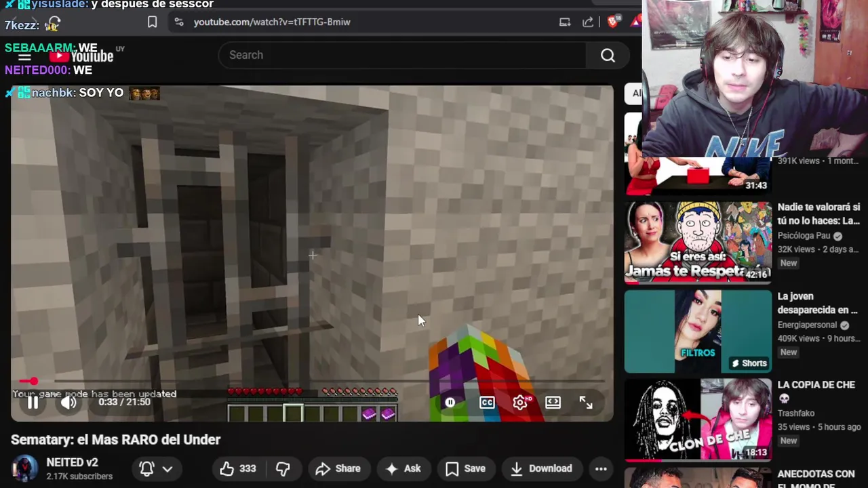
Task: Click the cast/install screen icon in the address bar
Action: 565,22
